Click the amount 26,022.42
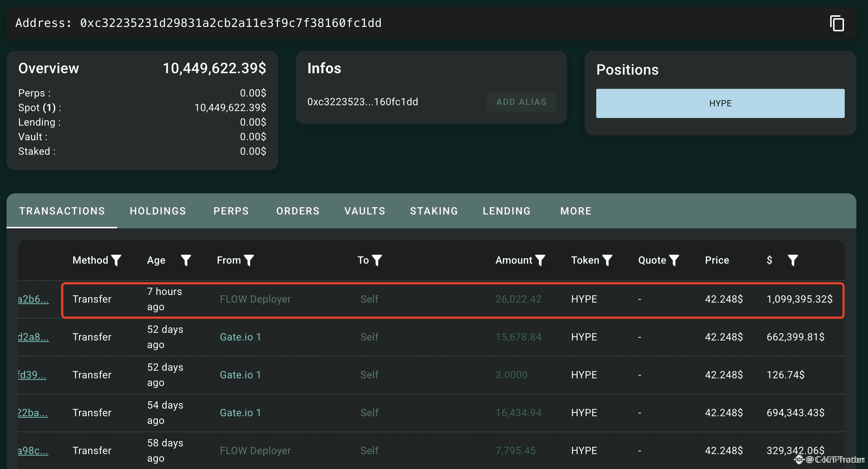This screenshot has height=469, width=868. coord(518,299)
